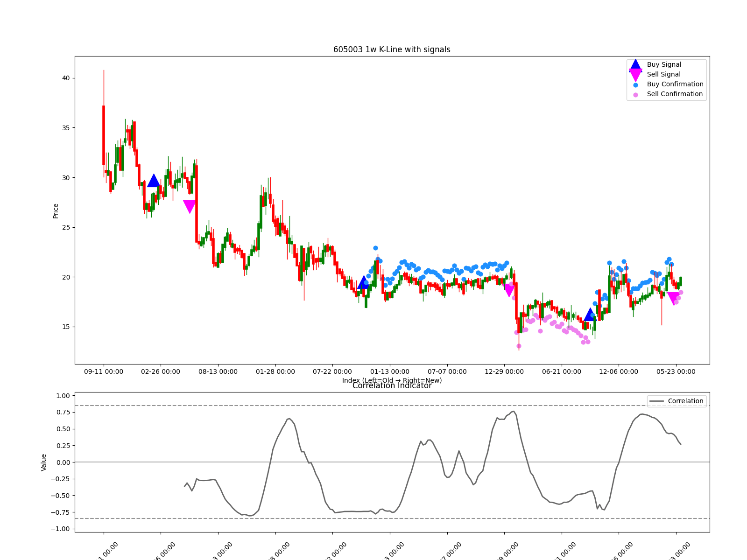The width and height of the screenshot is (747, 560).
Task: Click the correlation tick label '−1.00'
Action: 60,529
